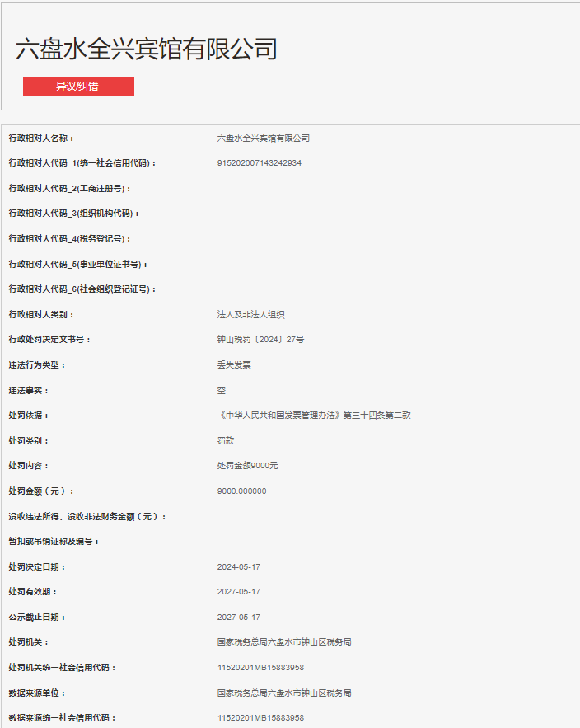This screenshot has height=728, width=580.
Task: Click the label 行政相对人代码_1(统一社会信用代码)
Action: pyautogui.click(x=82, y=163)
